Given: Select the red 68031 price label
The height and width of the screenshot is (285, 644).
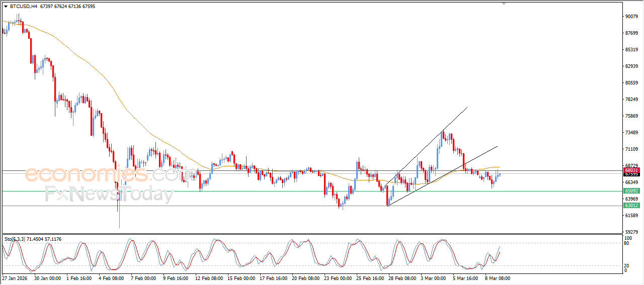Looking at the screenshot, I should (x=631, y=171).
